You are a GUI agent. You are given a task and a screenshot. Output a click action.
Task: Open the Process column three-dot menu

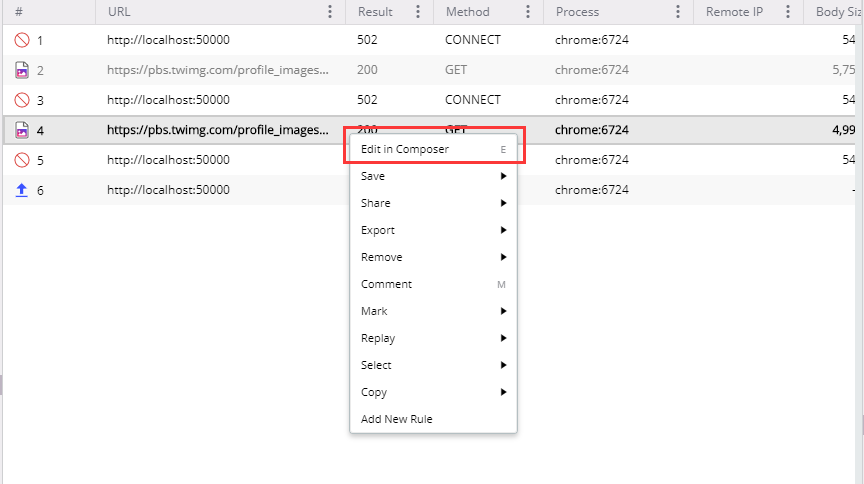tap(678, 12)
